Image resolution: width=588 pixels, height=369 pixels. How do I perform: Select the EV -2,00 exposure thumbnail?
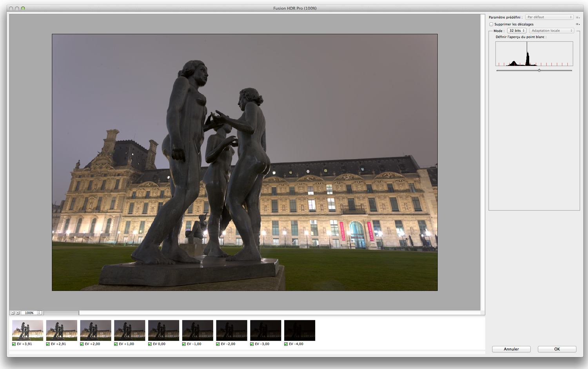(x=232, y=330)
